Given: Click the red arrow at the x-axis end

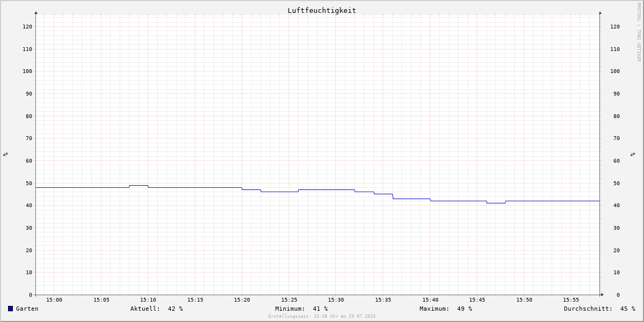Looking at the screenshot, I should coord(602,295).
